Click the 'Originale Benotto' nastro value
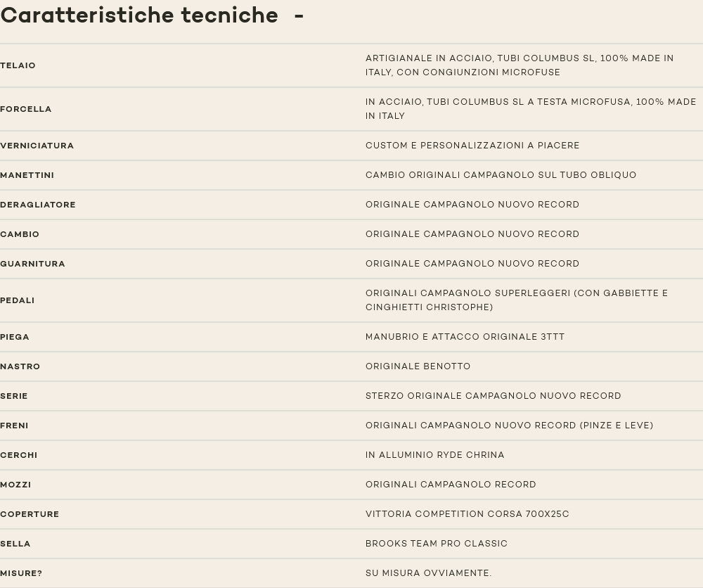This screenshot has height=588, width=703. pyautogui.click(x=418, y=366)
